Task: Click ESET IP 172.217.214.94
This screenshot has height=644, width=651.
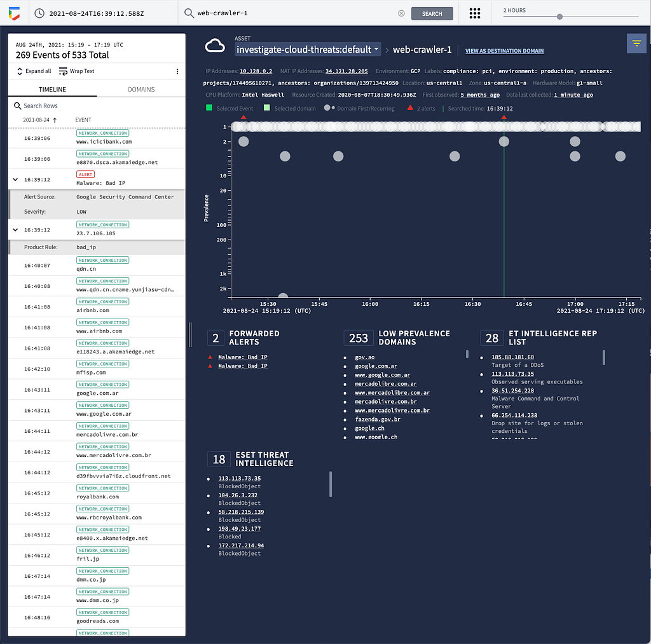Action: pos(241,545)
